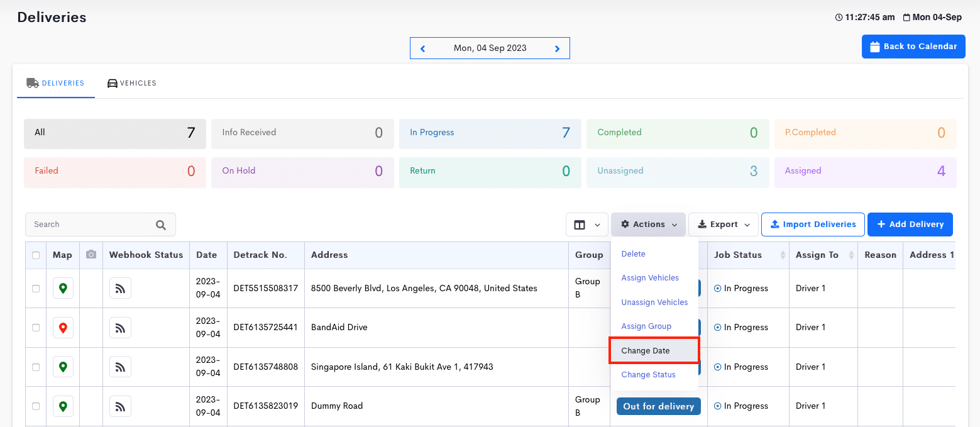Click the Add Delivery button
The image size is (980, 427).
[x=910, y=225]
